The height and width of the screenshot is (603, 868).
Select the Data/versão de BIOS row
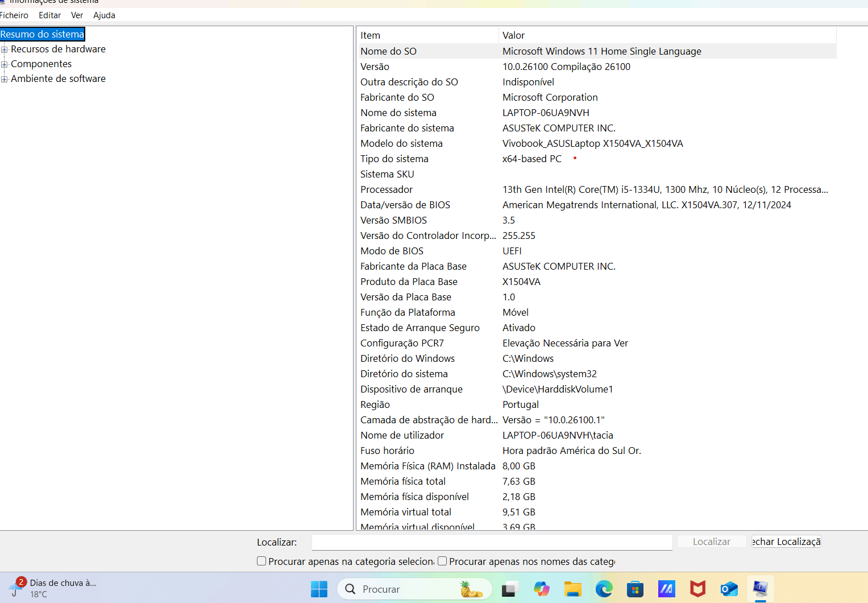pos(597,205)
